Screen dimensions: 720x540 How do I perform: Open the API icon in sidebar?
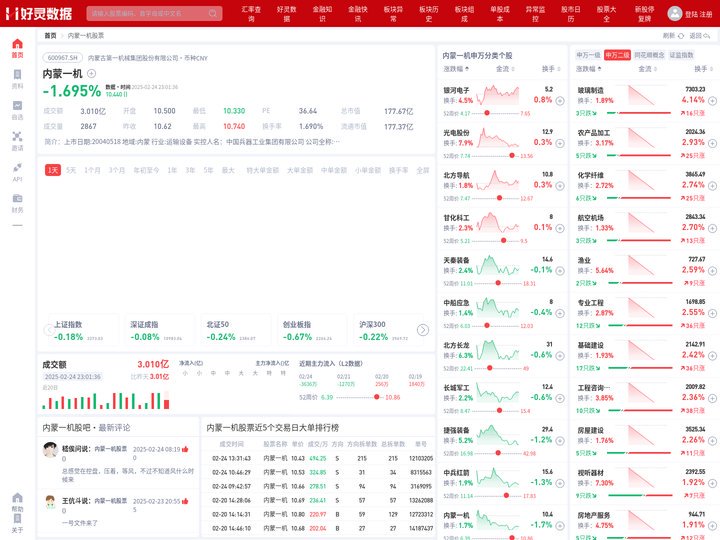[x=17, y=167]
